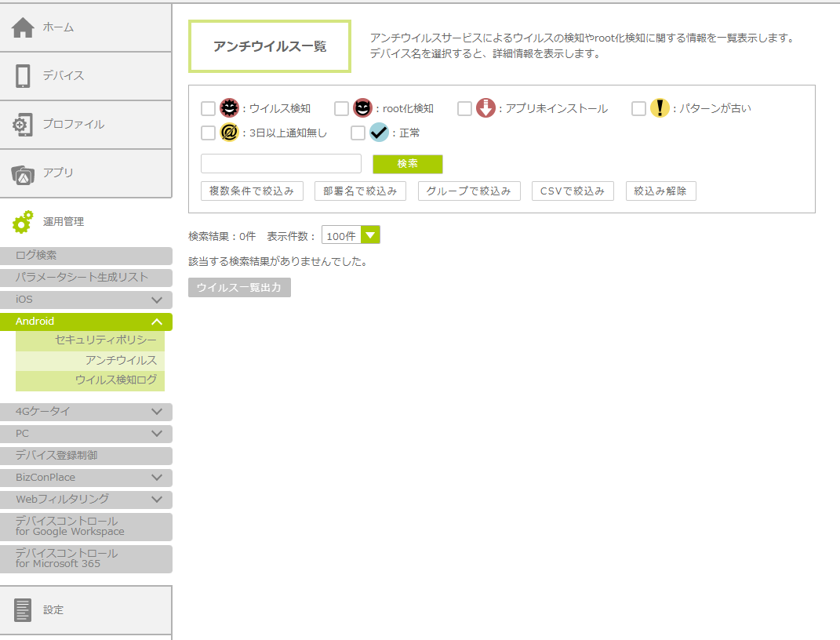Open the 表示件数 100件 dropdown
Image resolution: width=840 pixels, height=640 pixels.
351,235
